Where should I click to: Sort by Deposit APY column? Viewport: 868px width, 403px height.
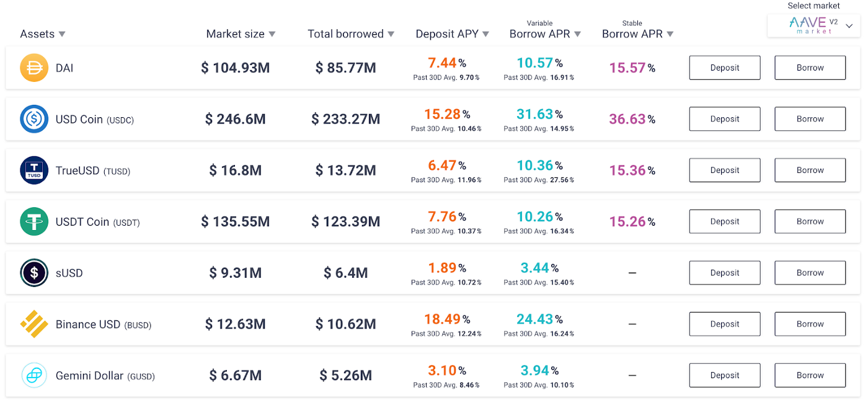tap(453, 34)
